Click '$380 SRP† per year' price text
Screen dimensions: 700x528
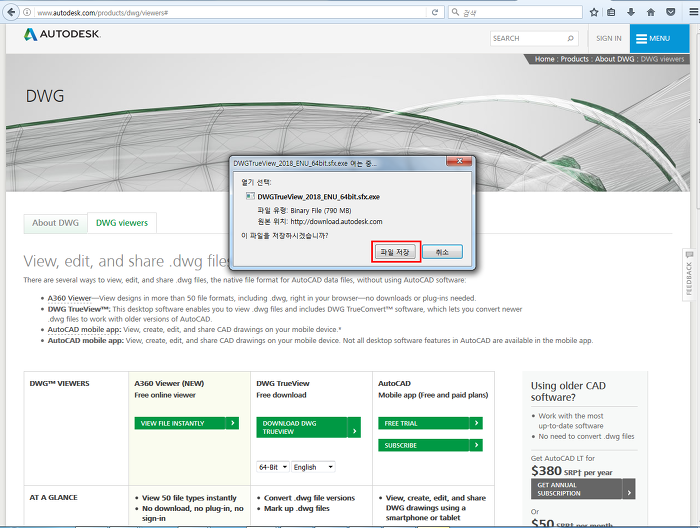point(572,471)
